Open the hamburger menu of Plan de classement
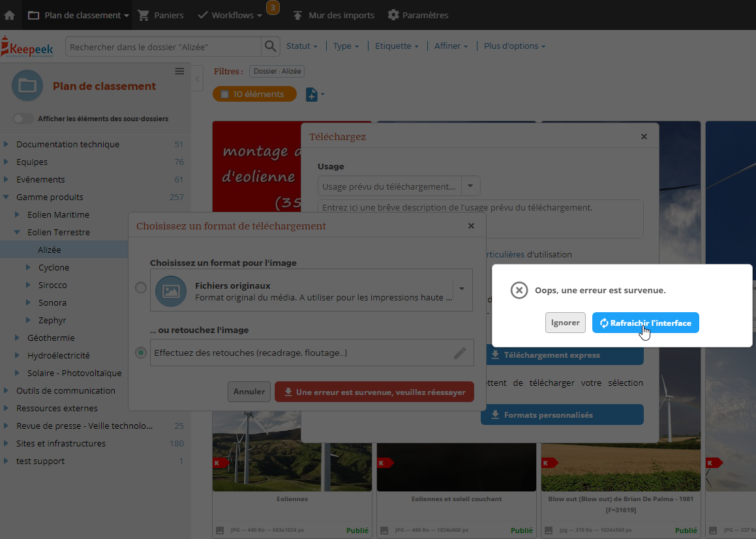The width and height of the screenshot is (756, 539). 179,71
